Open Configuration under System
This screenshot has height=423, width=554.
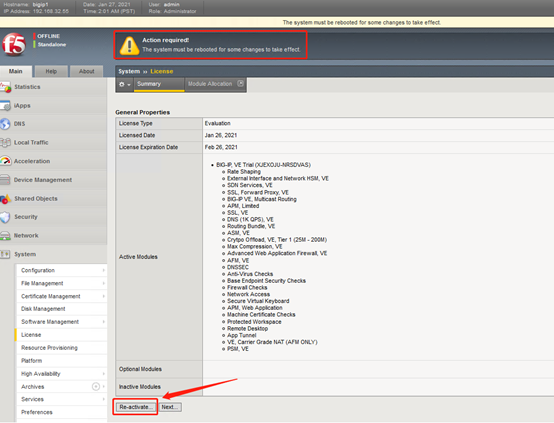pos(61,270)
